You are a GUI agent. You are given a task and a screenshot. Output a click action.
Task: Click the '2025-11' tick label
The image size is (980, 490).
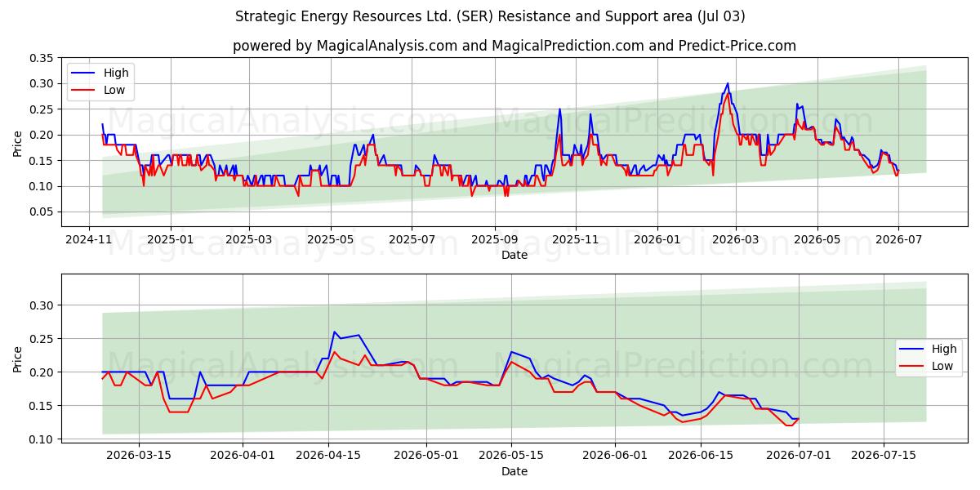click(575, 239)
